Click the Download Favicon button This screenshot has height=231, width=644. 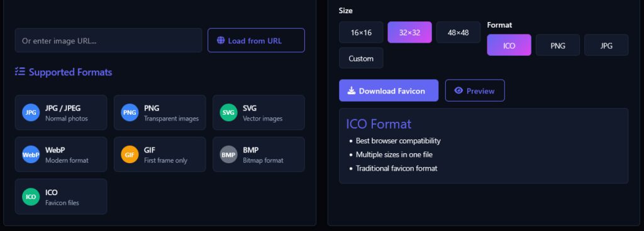pyautogui.click(x=389, y=90)
